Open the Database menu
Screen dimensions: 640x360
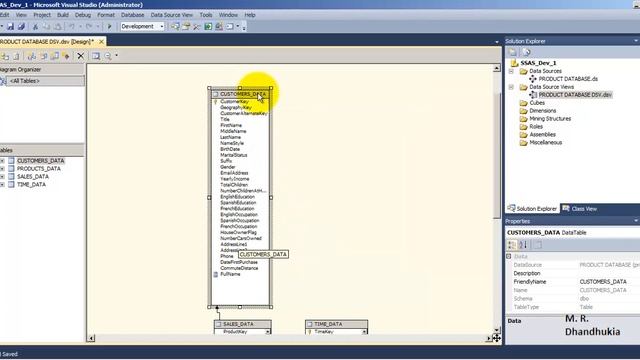click(x=133, y=15)
